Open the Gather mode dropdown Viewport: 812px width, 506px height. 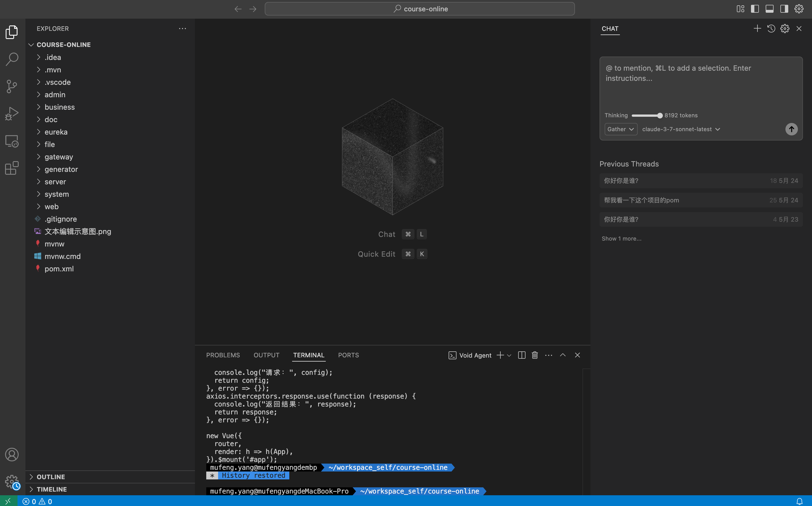[621, 129]
